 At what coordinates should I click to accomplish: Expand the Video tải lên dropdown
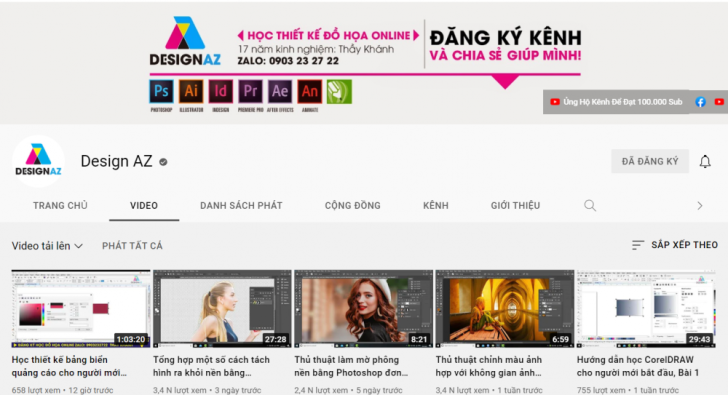tap(47, 246)
